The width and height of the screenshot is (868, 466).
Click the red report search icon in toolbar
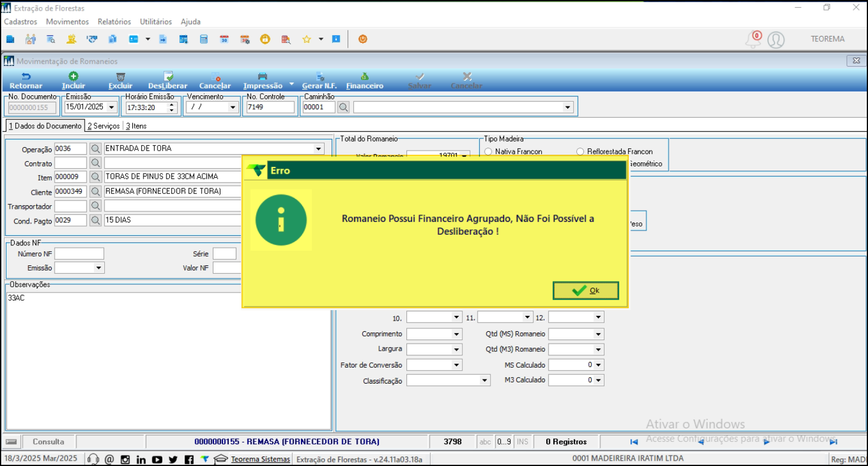point(286,39)
